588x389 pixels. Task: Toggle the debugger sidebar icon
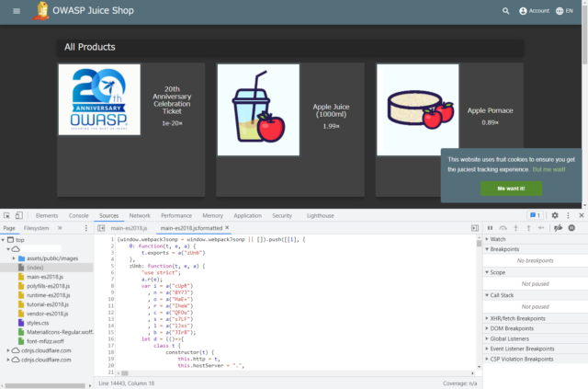click(475, 228)
